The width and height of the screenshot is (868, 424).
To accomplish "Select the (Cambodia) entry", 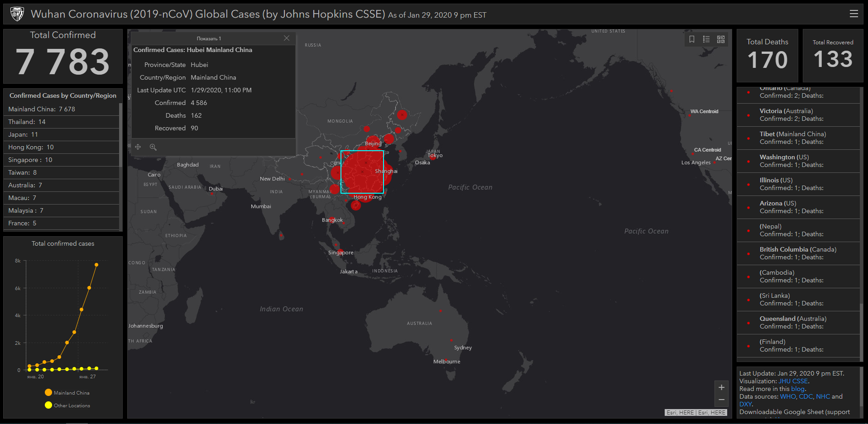I will pos(798,276).
